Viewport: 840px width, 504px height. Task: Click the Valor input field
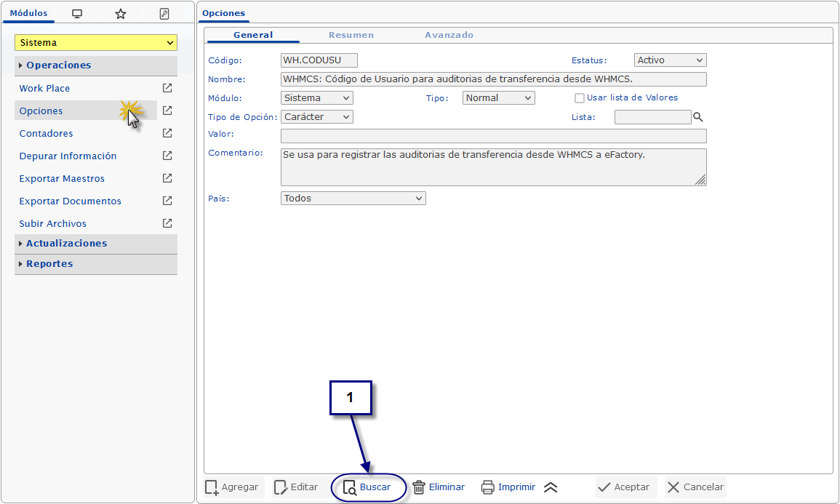pyautogui.click(x=493, y=136)
